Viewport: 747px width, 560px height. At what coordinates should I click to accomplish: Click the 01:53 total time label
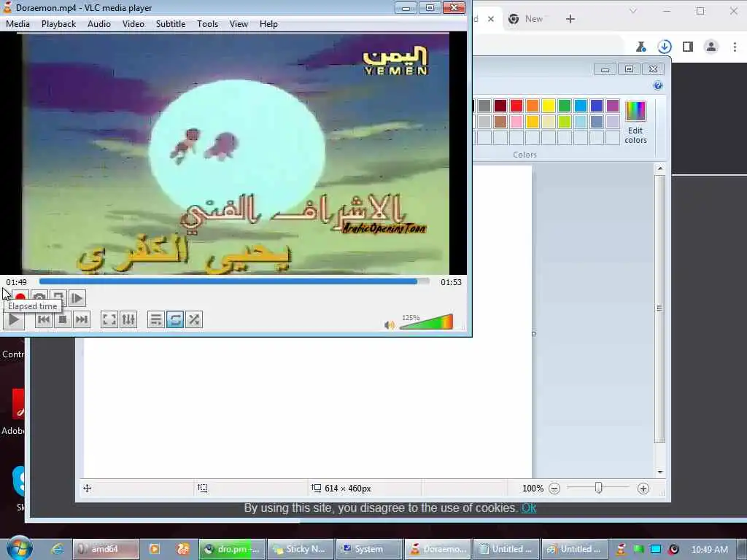coord(451,282)
